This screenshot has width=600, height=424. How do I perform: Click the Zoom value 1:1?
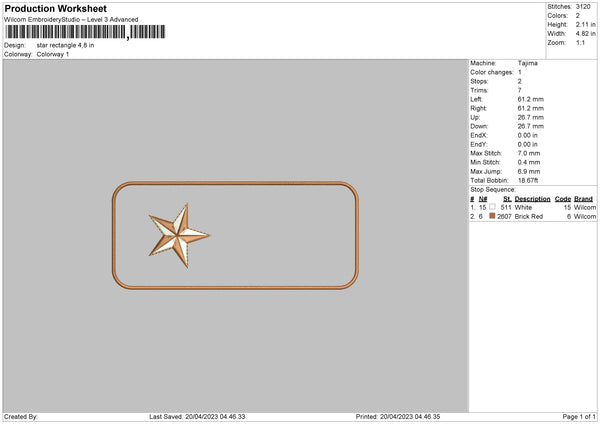pyautogui.click(x=580, y=42)
